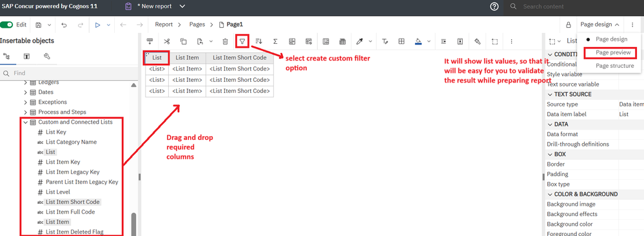Open the Source tab in Insertable objects
The width and height of the screenshot is (644, 236).
[x=6, y=56]
